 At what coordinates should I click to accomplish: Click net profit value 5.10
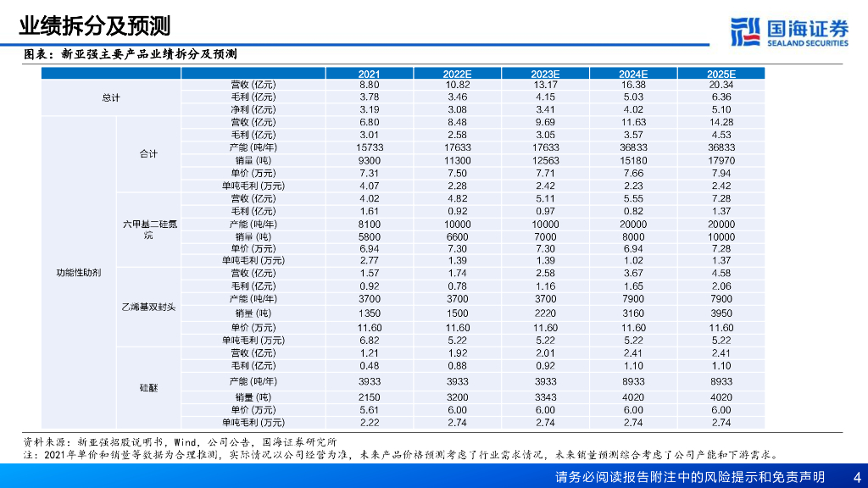(721, 109)
